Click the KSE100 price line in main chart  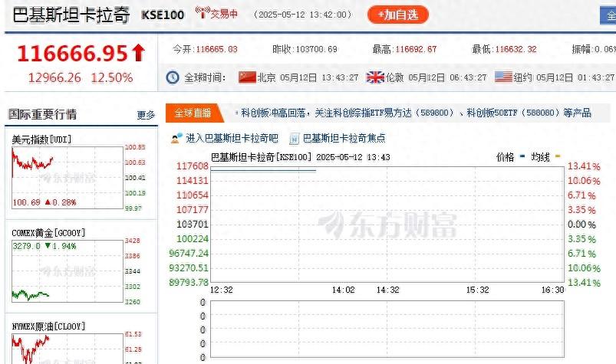tap(263, 171)
